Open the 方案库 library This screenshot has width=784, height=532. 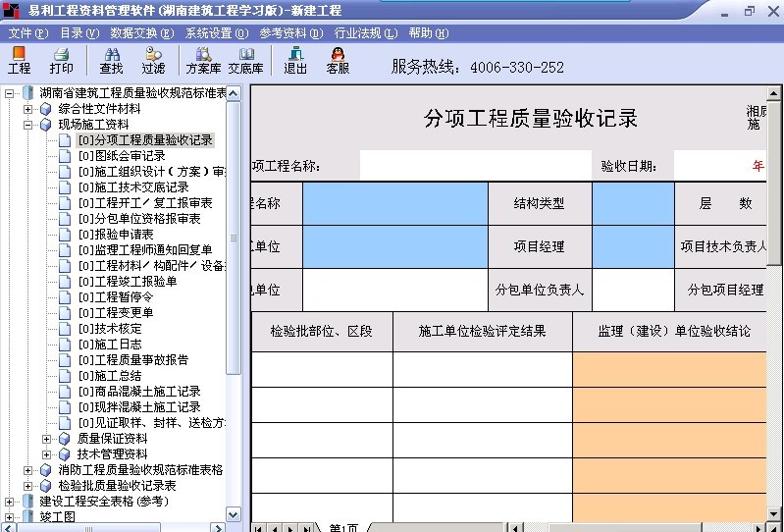(x=203, y=60)
